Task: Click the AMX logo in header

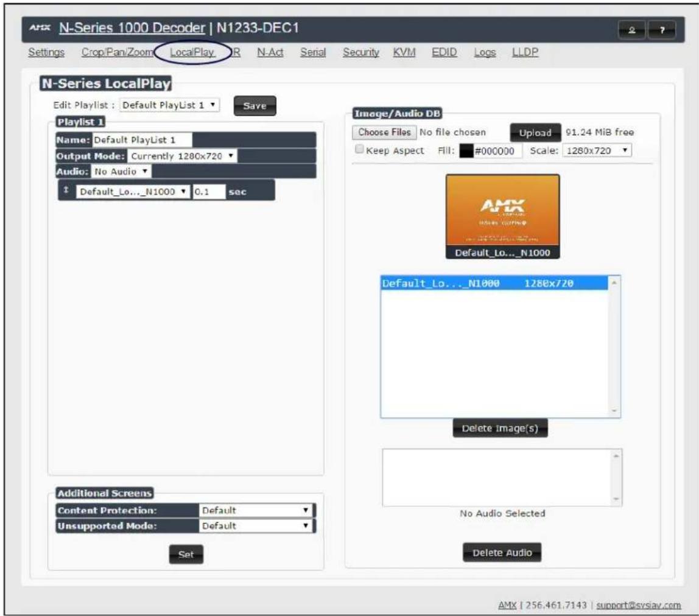Action: 40,27
